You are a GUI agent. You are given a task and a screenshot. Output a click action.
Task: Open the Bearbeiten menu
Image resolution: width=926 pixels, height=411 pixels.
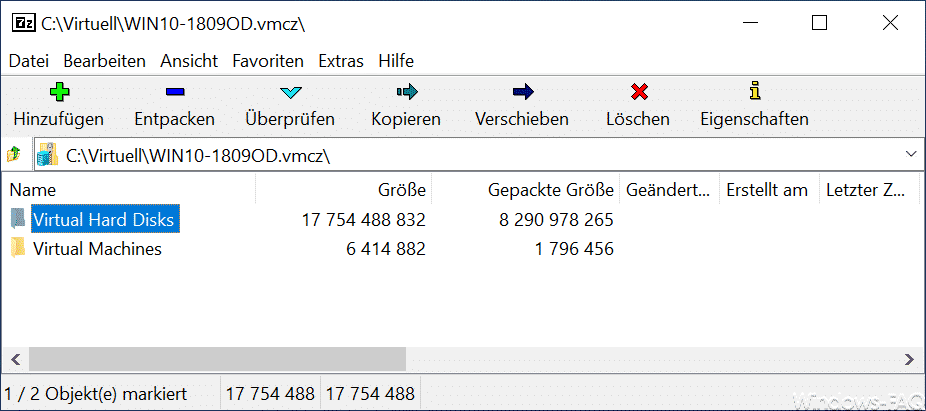pyautogui.click(x=105, y=61)
